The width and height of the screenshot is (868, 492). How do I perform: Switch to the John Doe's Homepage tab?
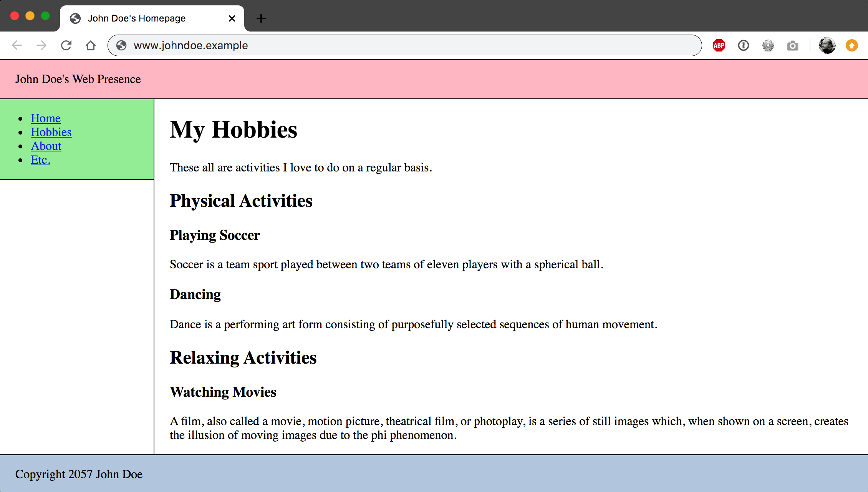[137, 18]
